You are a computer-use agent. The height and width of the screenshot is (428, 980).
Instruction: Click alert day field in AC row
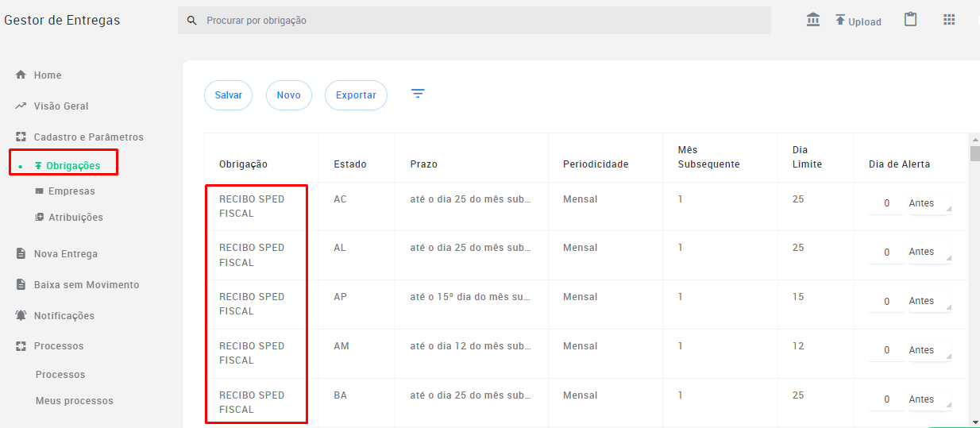[x=886, y=204]
